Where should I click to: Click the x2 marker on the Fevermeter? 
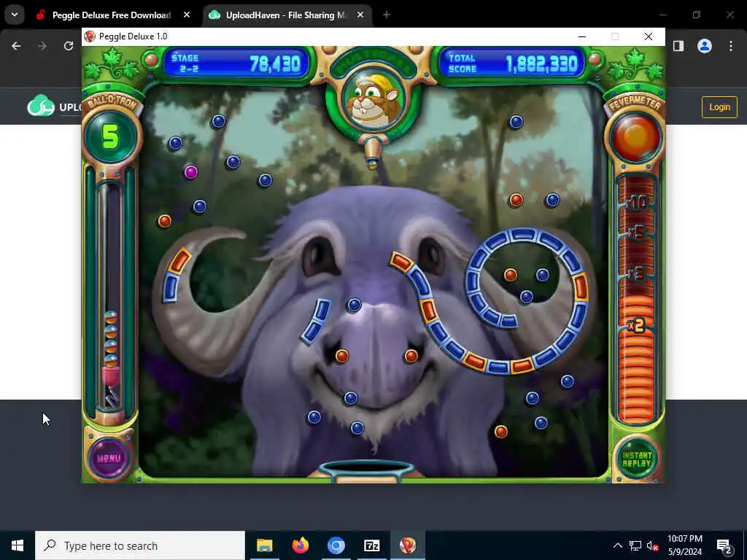pyautogui.click(x=636, y=325)
